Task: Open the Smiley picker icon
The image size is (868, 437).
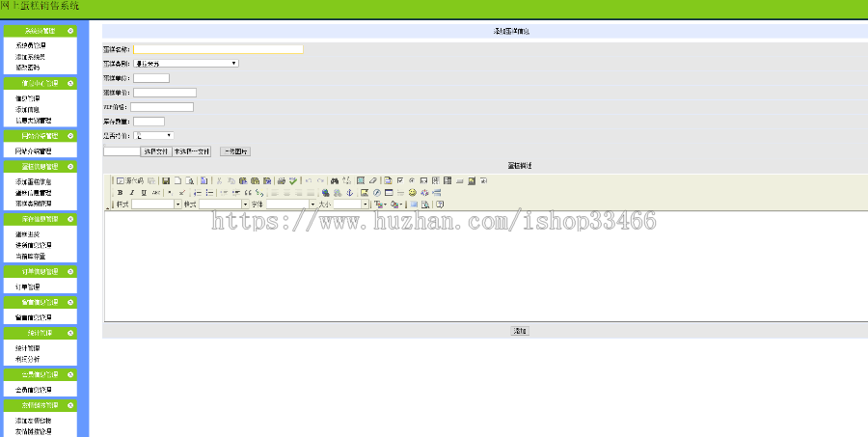Action: (412, 193)
